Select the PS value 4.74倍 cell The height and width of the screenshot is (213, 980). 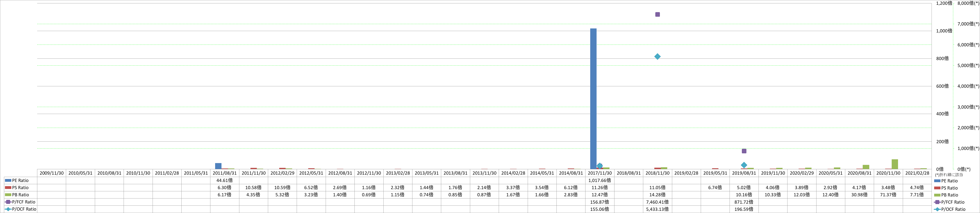pyautogui.click(x=917, y=188)
